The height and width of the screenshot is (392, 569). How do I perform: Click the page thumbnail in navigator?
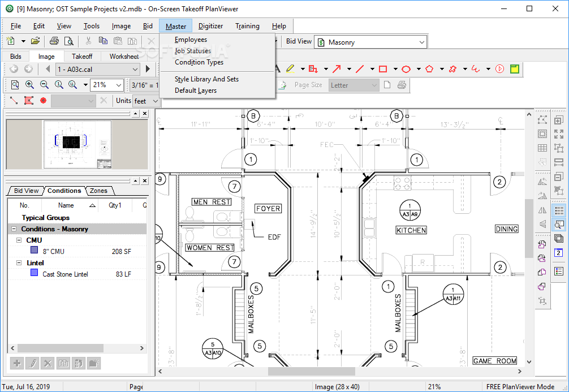point(77,144)
